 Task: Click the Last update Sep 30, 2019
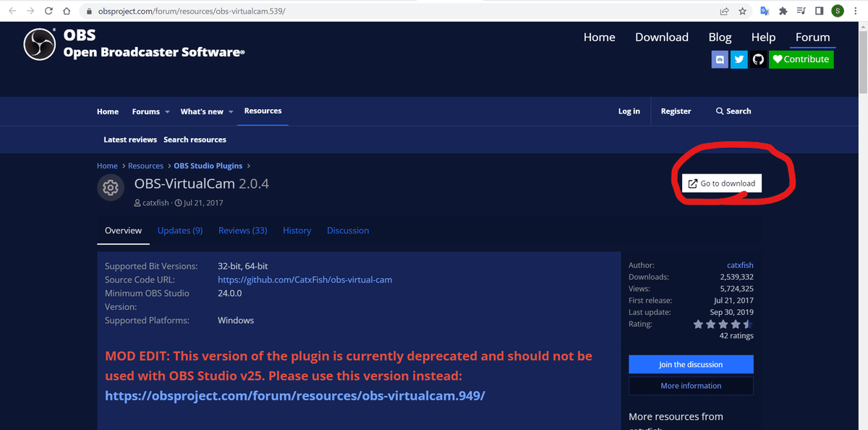732,312
